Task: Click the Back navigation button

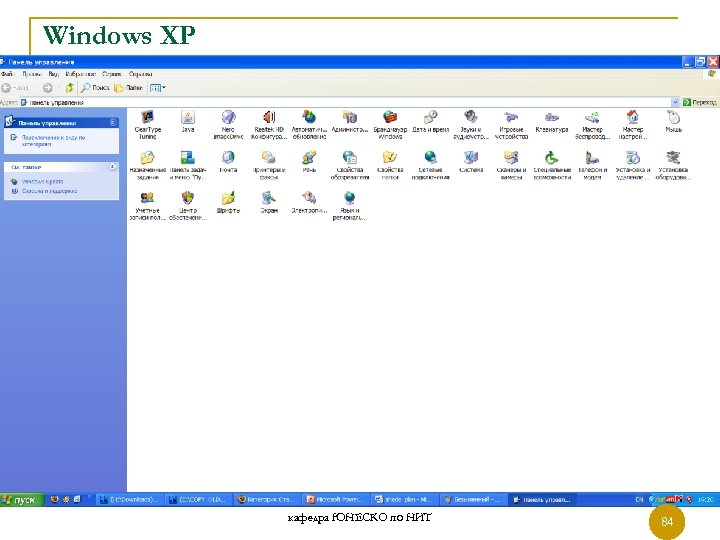Action: coord(15,87)
